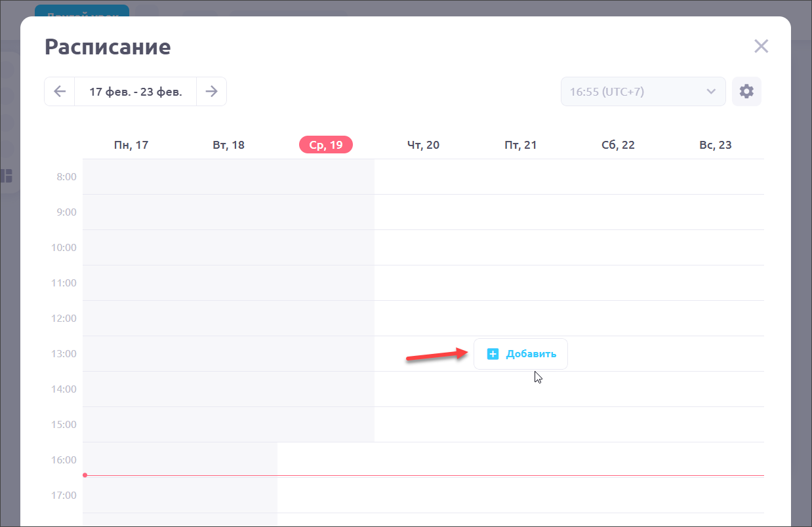Close the Расписание dialog
Image resolution: width=812 pixels, height=527 pixels.
(x=761, y=46)
